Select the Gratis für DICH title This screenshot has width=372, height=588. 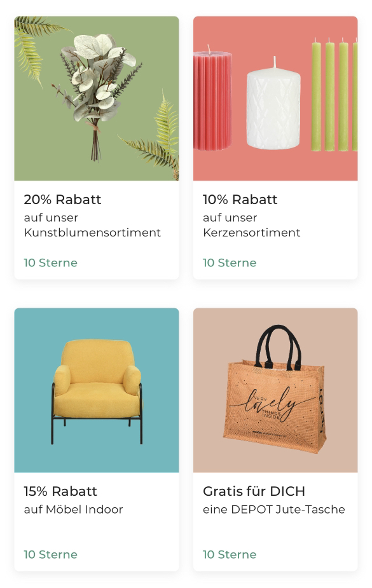click(254, 491)
